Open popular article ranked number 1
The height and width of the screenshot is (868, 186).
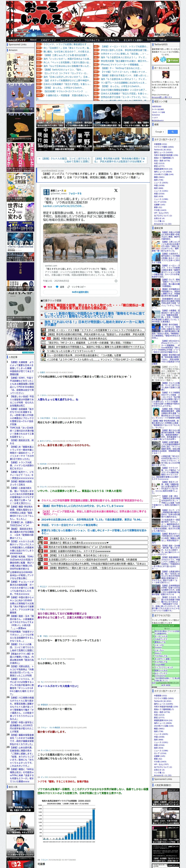[x=22, y=369]
